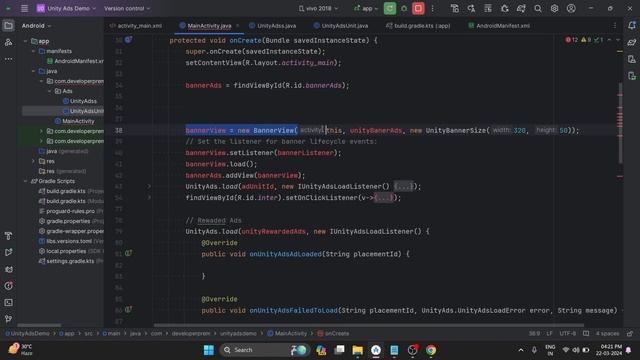The height and width of the screenshot is (360, 640).
Task: Sync project with Gradle files elephant icon
Action: coord(521,8)
